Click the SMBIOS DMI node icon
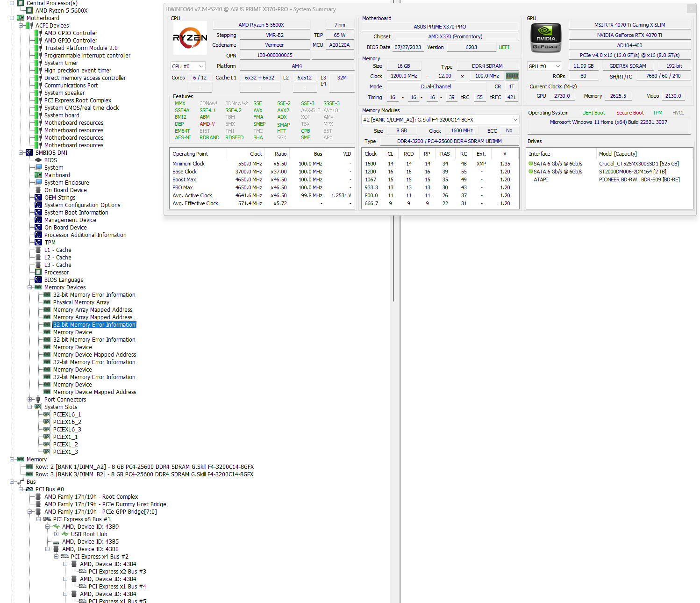Viewport: 700px width, 603px height. pos(29,152)
